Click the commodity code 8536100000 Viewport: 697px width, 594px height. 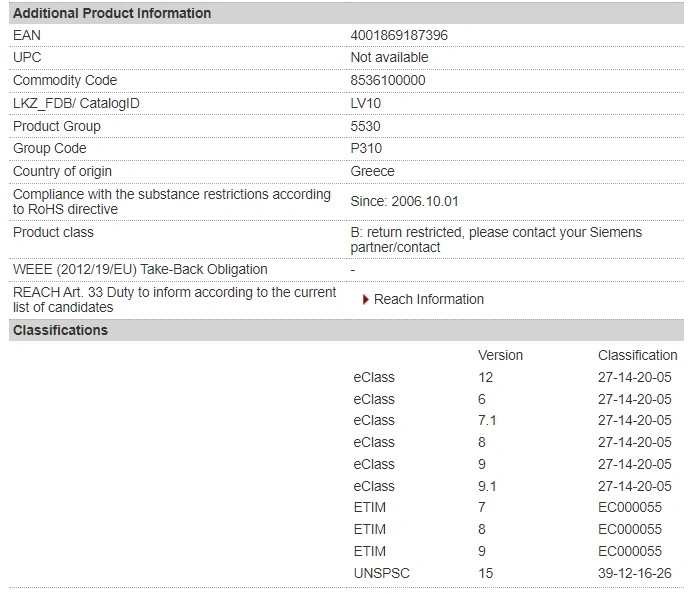pos(388,80)
